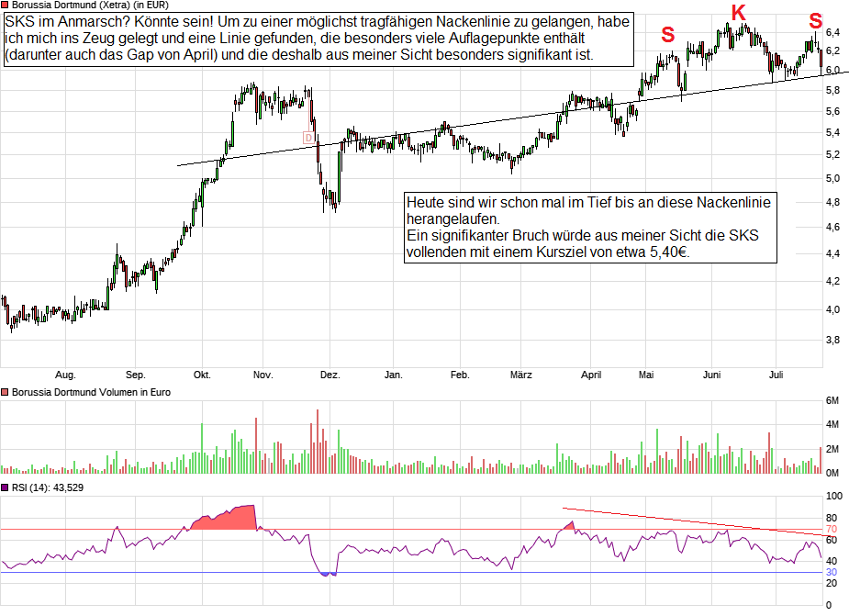
Task: Click the 6,2 price axis value
Action: point(832,50)
